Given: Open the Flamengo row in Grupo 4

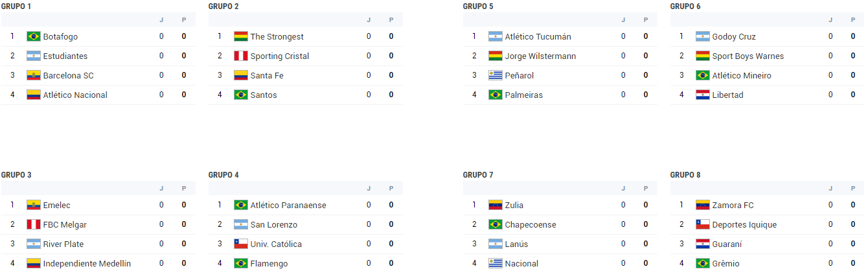Looking at the screenshot, I should pyautogui.click(x=306, y=263).
